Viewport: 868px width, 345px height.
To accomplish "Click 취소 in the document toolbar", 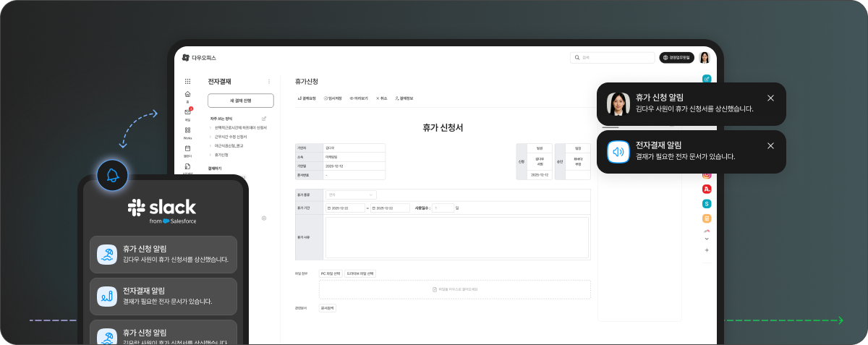I will click(382, 98).
